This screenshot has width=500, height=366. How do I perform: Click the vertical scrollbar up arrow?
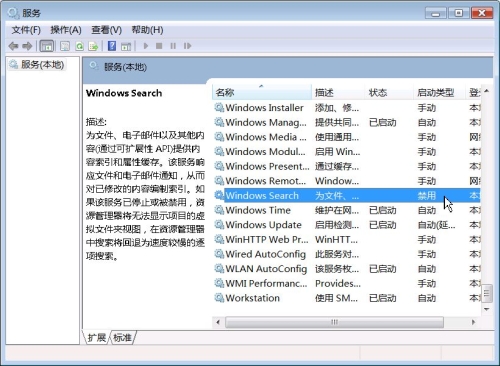pyautogui.click(x=487, y=91)
